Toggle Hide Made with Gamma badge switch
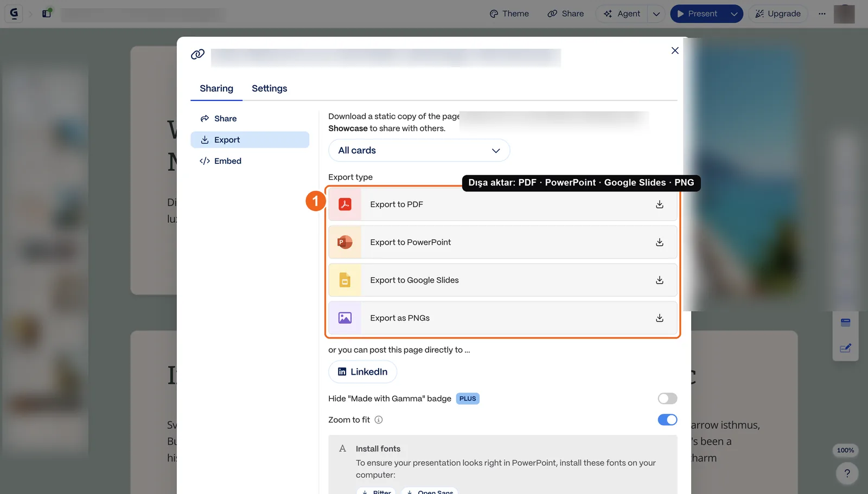Image resolution: width=868 pixels, height=494 pixels. pyautogui.click(x=667, y=399)
